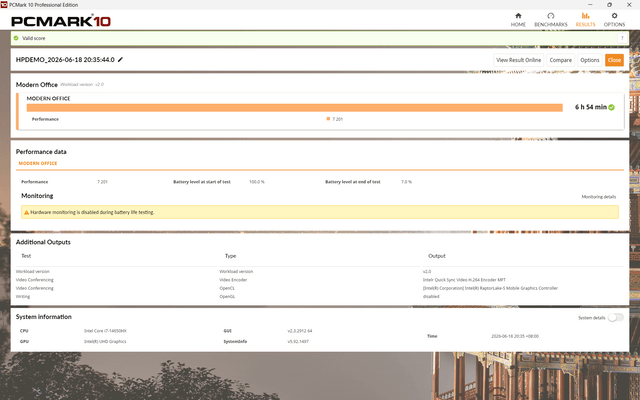
Task: Click the Type column header
Action: click(x=230, y=256)
